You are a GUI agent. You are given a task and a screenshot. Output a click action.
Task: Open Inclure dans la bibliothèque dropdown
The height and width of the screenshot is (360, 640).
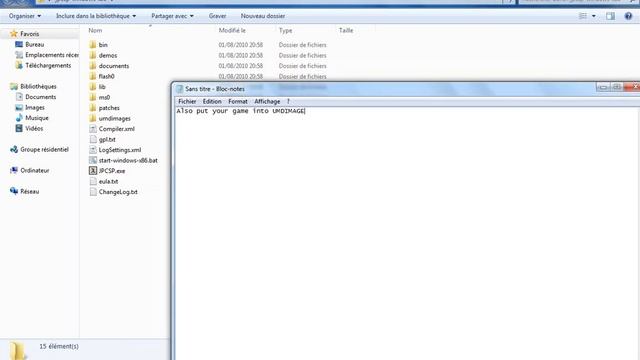click(96, 16)
